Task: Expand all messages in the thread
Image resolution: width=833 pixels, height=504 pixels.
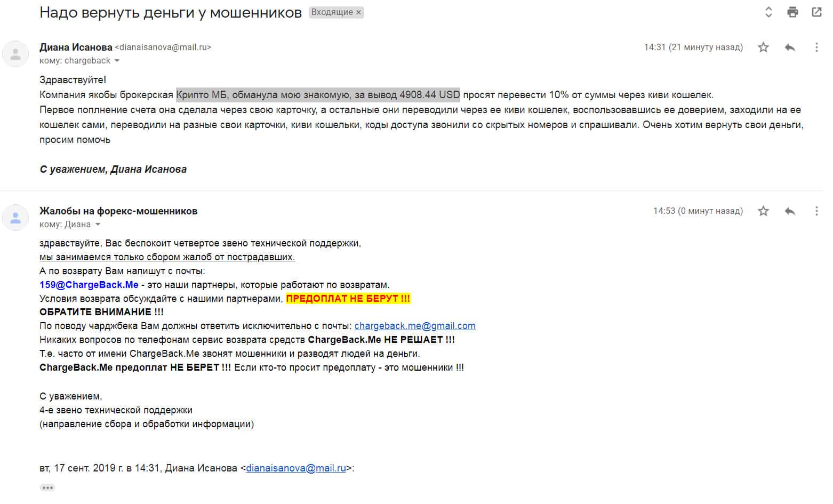Action: tap(768, 12)
